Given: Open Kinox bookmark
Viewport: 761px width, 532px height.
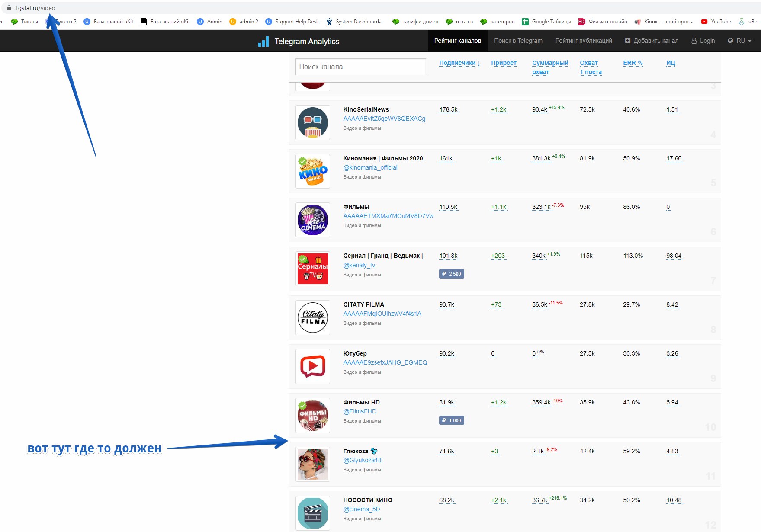Looking at the screenshot, I should tap(664, 22).
